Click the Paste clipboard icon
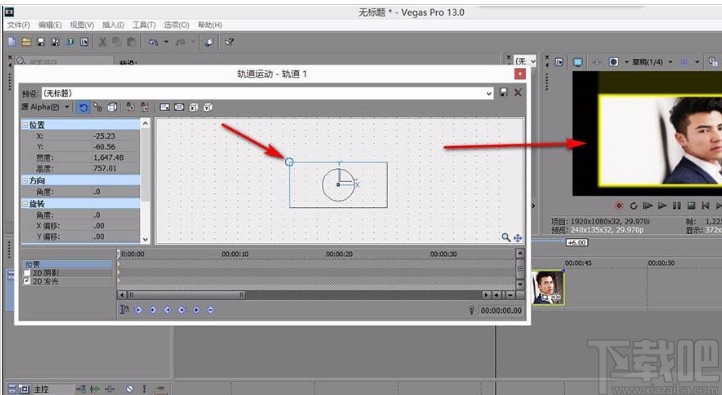 click(x=131, y=42)
